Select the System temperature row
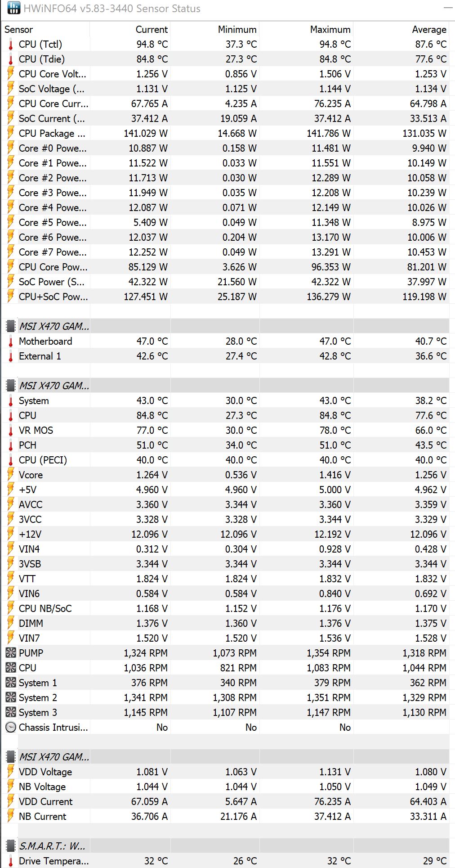This screenshot has width=455, height=868. [x=225, y=400]
